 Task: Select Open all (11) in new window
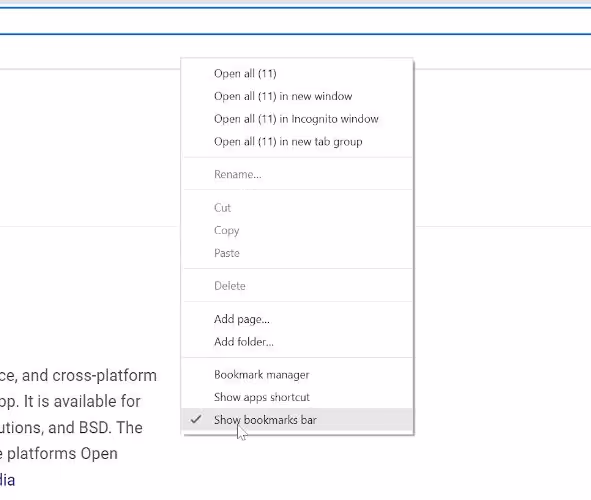(297, 96)
